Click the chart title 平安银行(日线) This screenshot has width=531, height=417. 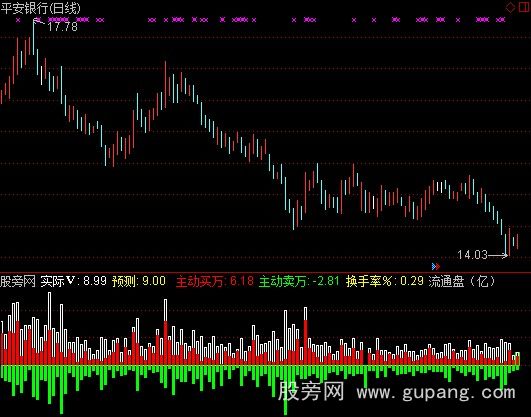pyautogui.click(x=41, y=8)
